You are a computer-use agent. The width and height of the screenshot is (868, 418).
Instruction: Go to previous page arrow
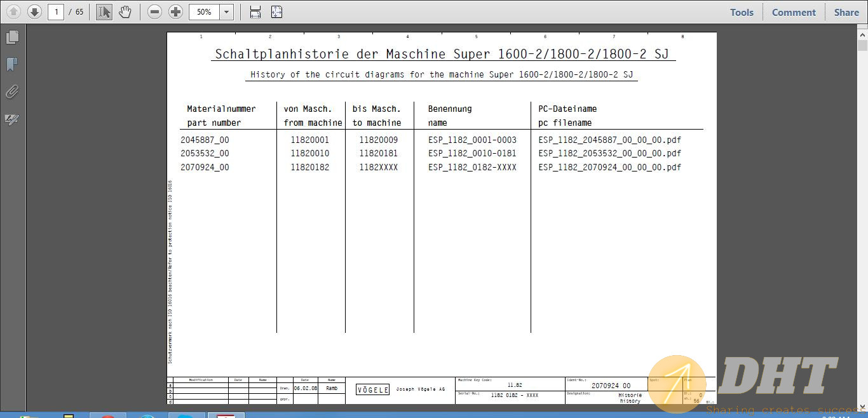click(x=13, y=11)
